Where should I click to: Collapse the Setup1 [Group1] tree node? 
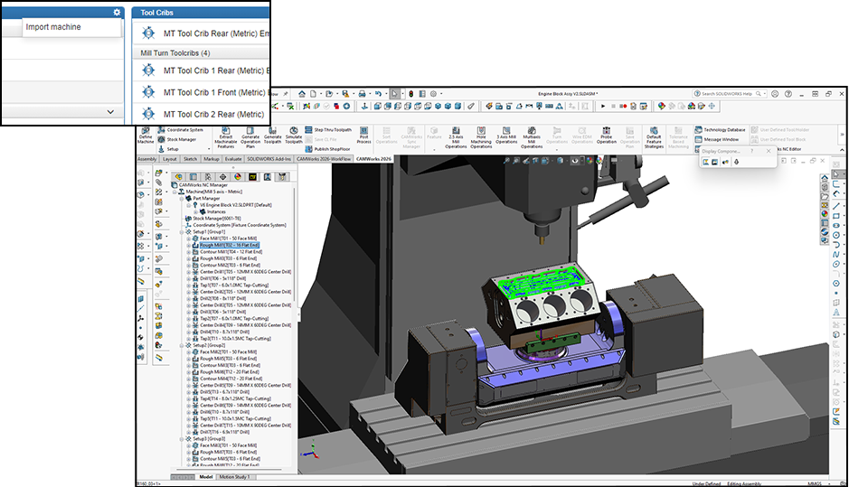(x=183, y=231)
